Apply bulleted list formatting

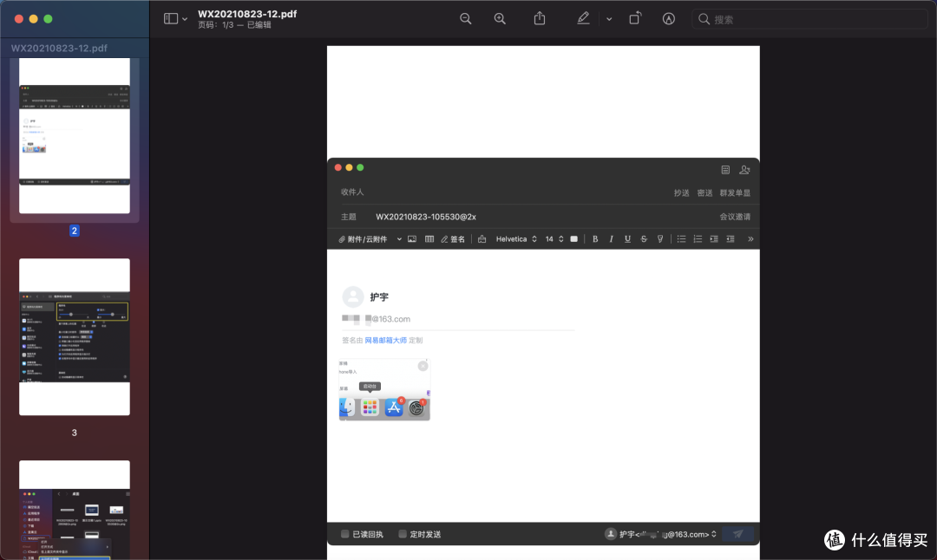[682, 238]
